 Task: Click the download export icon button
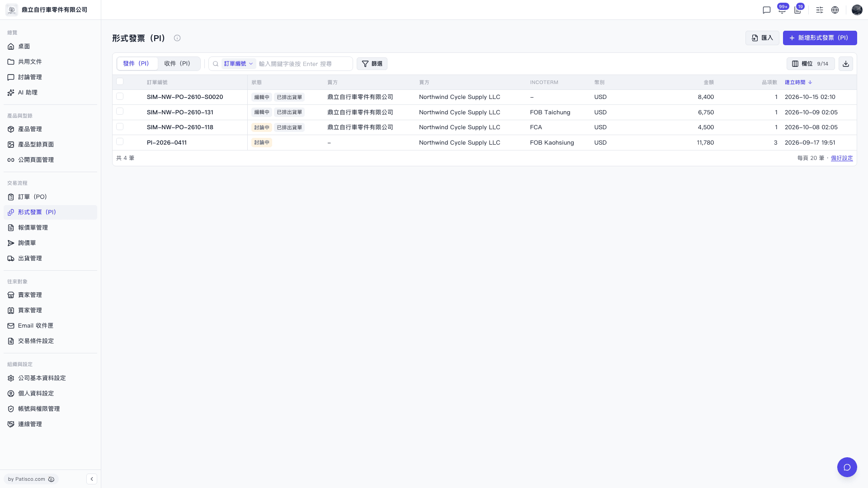(x=846, y=64)
